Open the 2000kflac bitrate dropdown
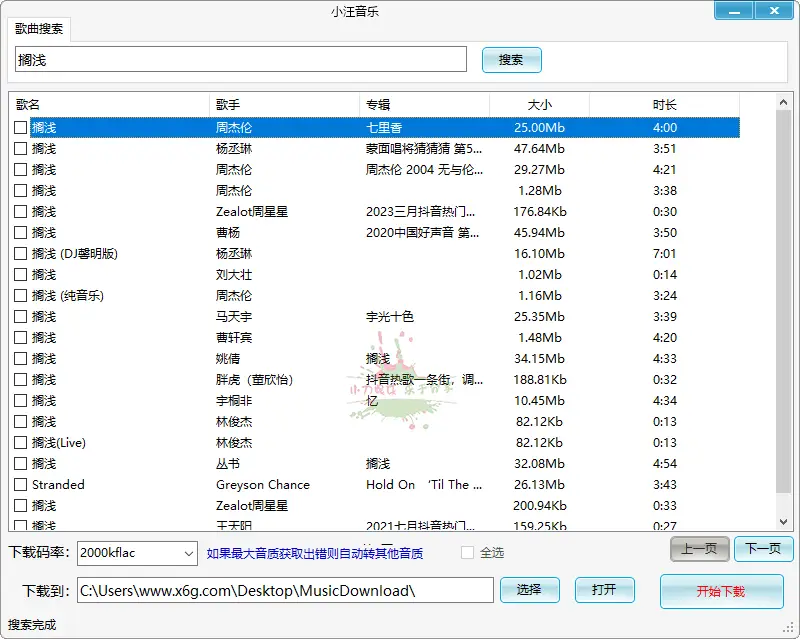The height and width of the screenshot is (639, 800). tap(190, 553)
